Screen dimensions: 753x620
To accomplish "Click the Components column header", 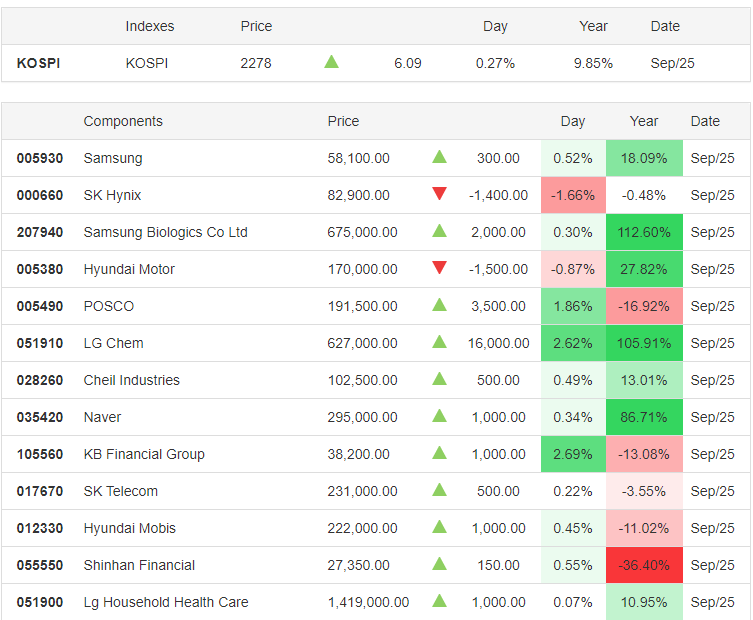I will coord(123,122).
